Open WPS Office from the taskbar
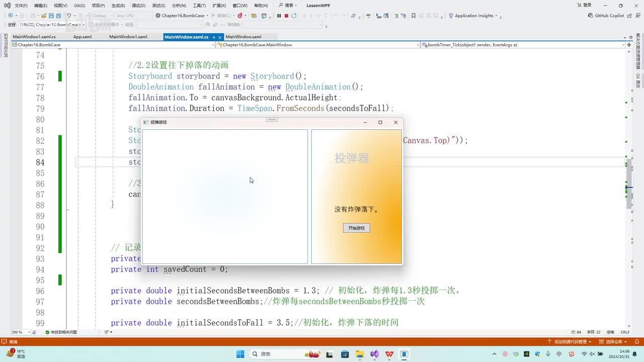Viewport: 644px width, 362px height. (x=389, y=354)
